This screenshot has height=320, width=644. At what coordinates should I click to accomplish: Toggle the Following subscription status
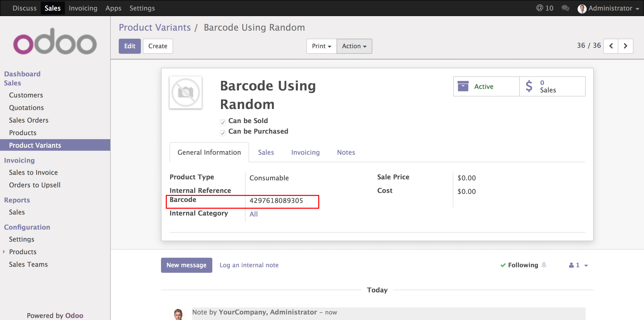tap(519, 265)
